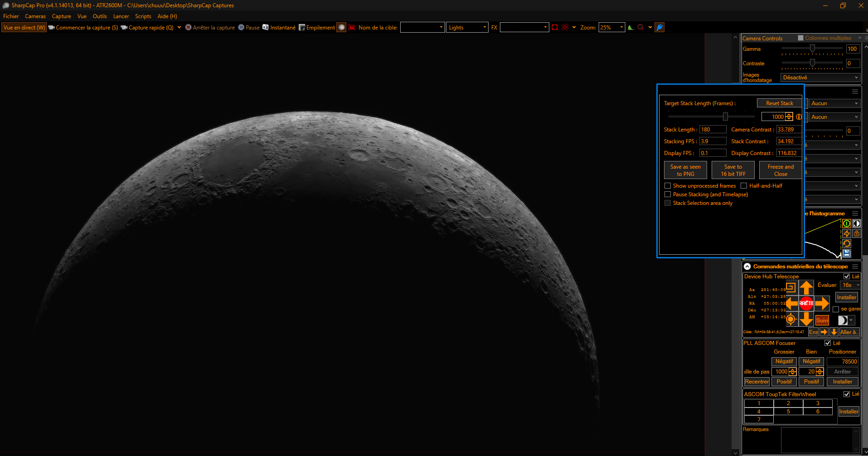Open the Fichier menu

point(11,16)
